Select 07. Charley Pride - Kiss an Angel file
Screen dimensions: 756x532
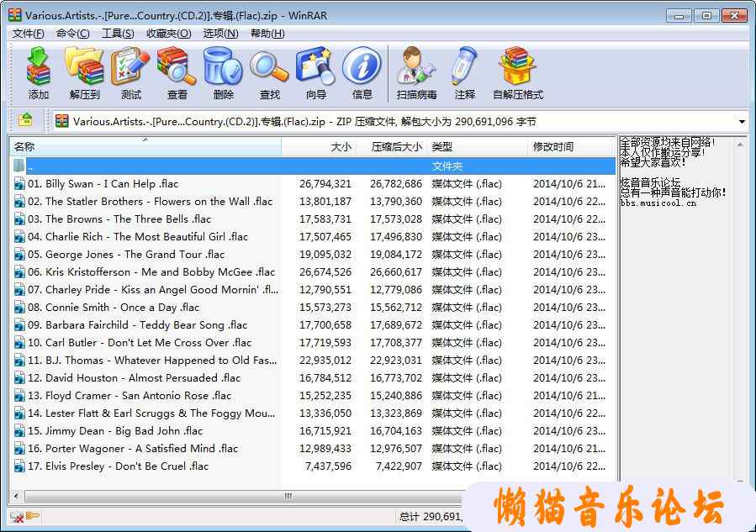[x=153, y=290]
